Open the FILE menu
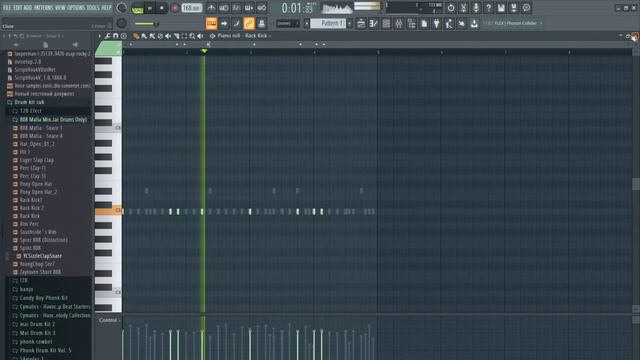 pos(7,8)
